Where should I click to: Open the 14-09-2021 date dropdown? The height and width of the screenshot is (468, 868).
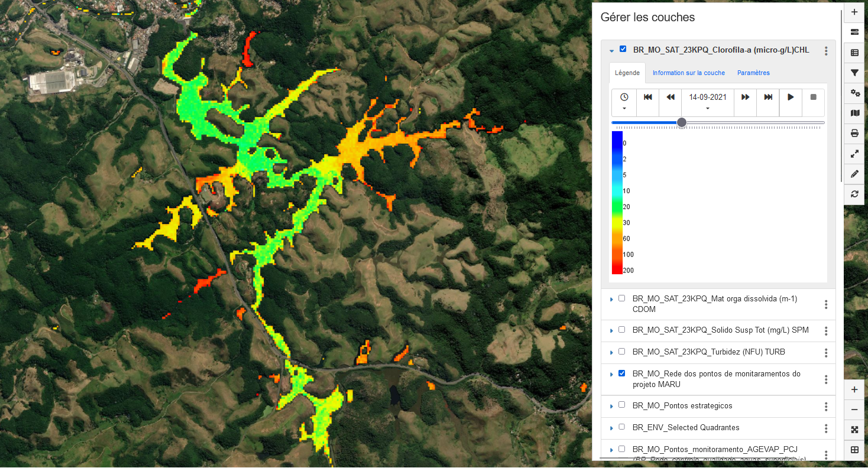coord(707,102)
